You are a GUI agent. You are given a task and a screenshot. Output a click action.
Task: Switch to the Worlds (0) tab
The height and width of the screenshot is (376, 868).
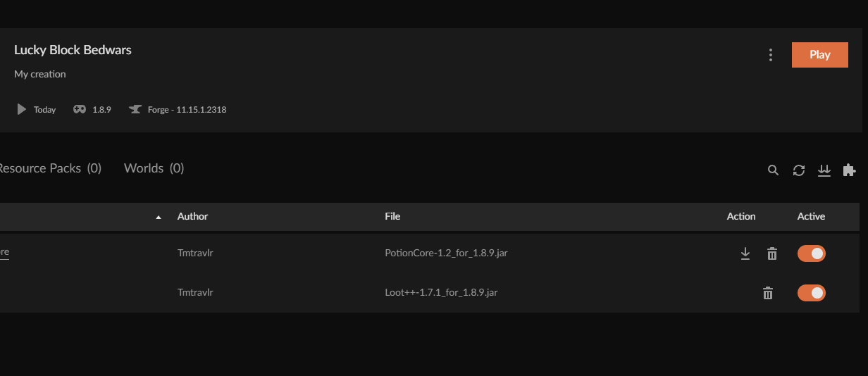click(154, 168)
